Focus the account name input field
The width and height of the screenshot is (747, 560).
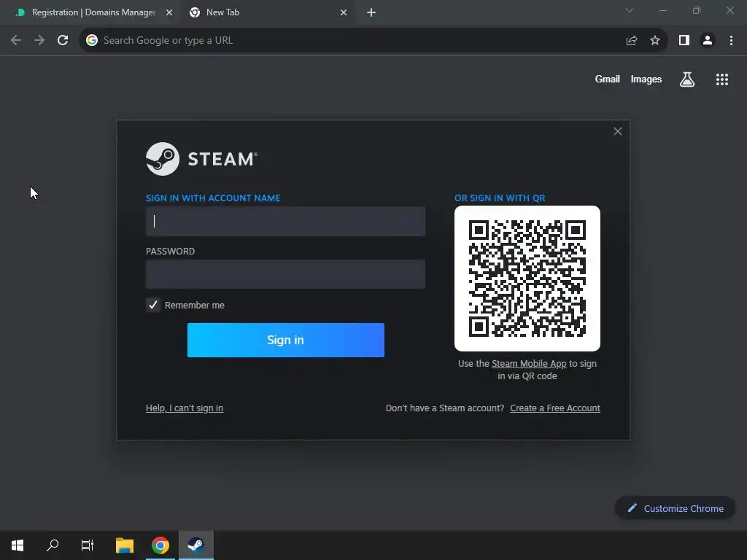(285, 222)
